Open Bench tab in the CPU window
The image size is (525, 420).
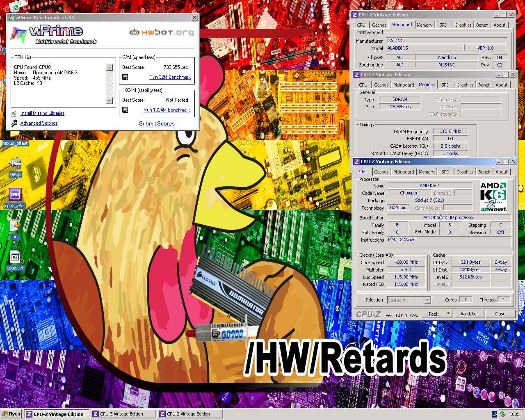484,172
